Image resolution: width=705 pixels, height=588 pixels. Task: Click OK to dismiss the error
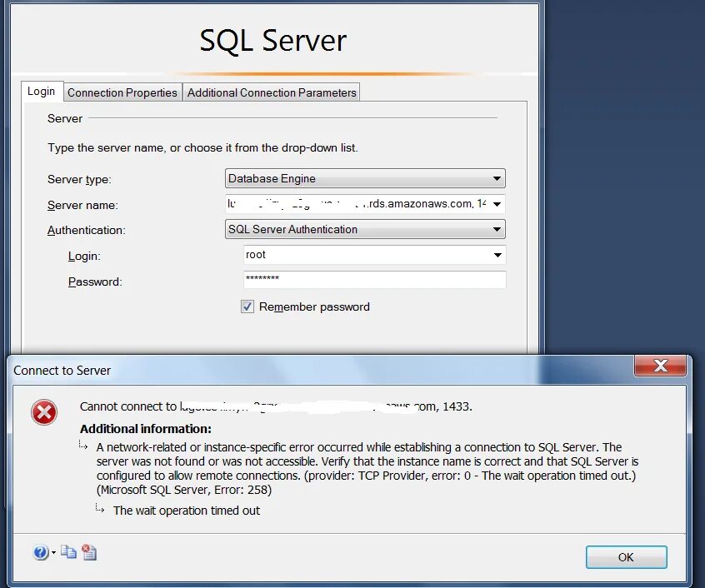tap(626, 557)
